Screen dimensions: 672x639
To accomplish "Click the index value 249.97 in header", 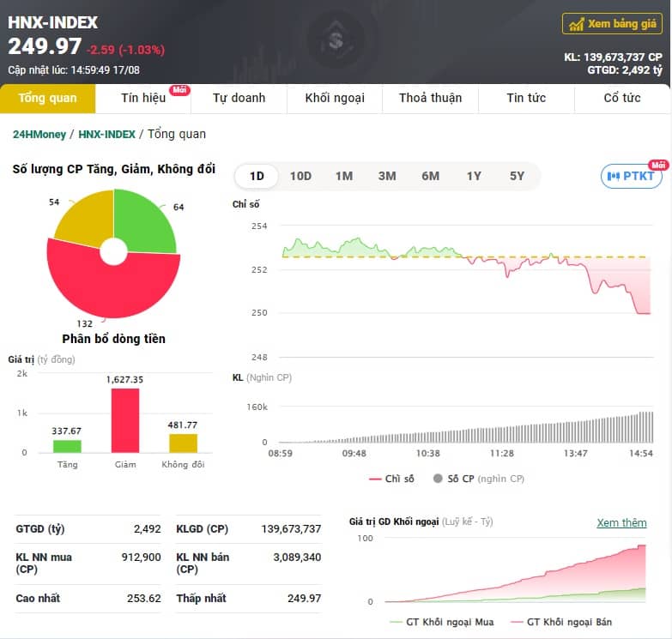I will click(x=45, y=46).
